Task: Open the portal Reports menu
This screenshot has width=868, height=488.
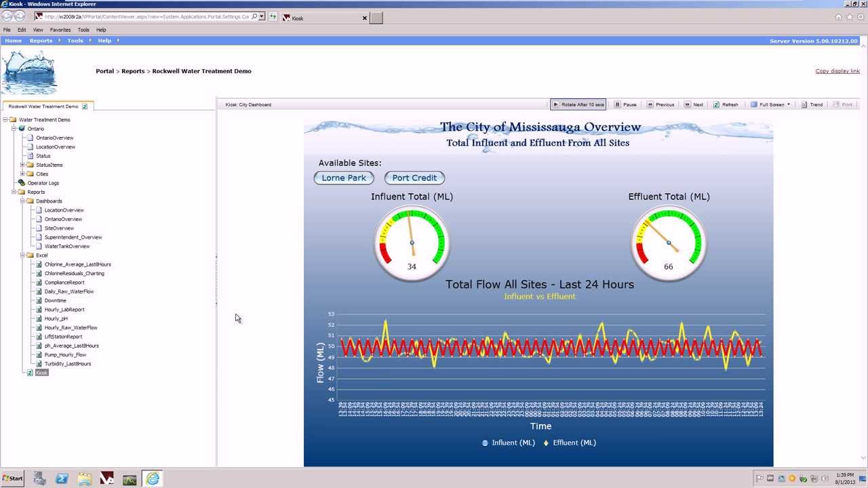Action: 41,41
